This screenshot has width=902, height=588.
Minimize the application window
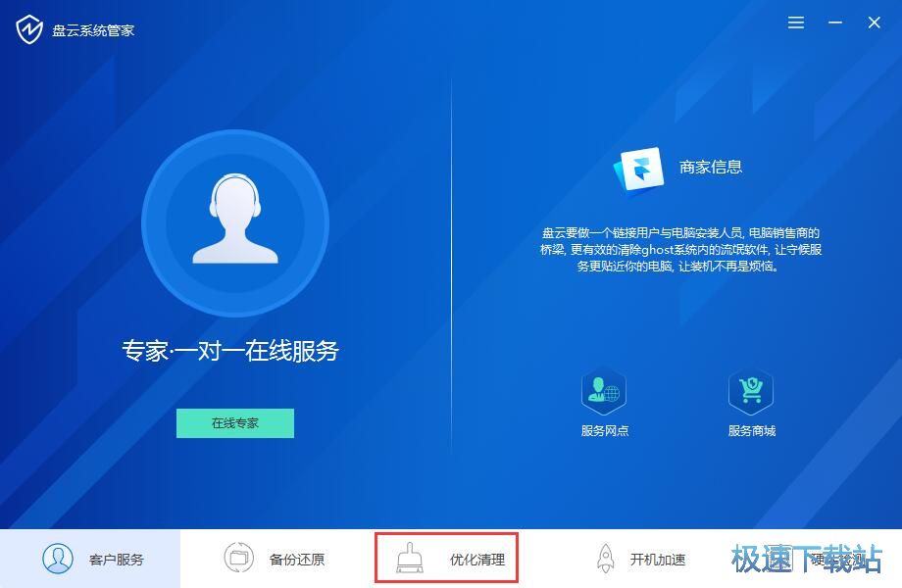(x=834, y=22)
